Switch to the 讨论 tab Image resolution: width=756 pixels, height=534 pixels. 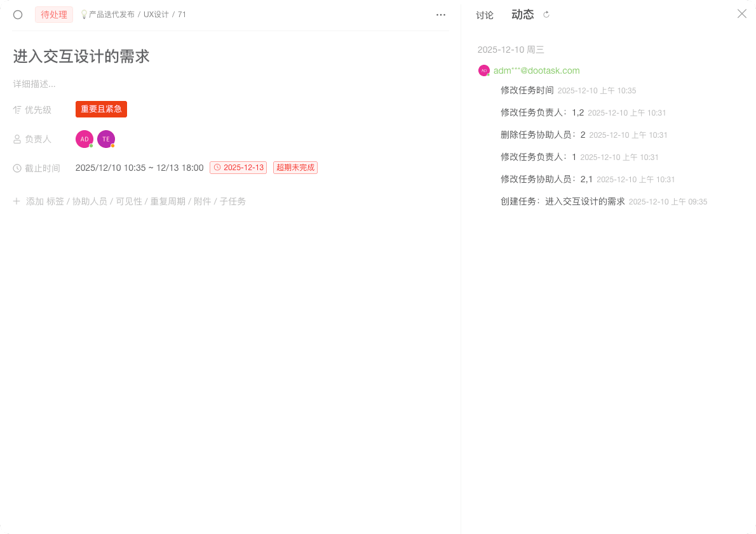[x=485, y=15]
